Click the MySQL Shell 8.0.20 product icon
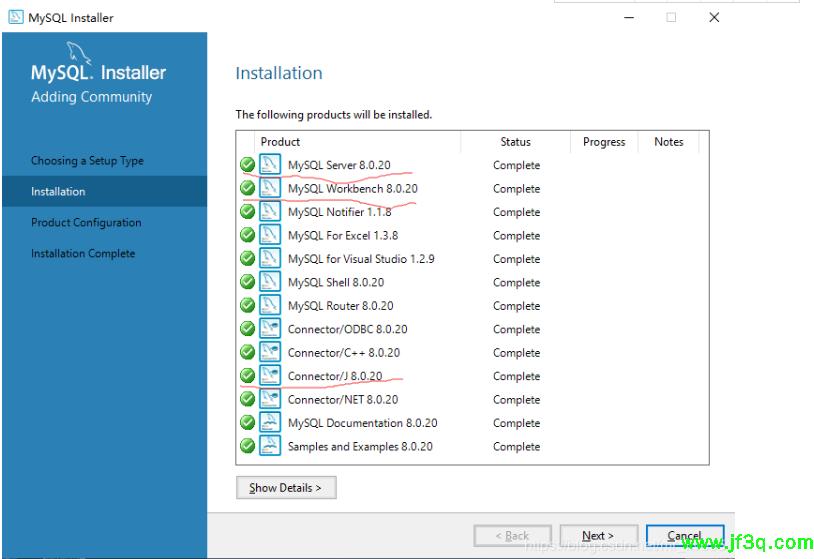This screenshot has width=814, height=559. [270, 282]
